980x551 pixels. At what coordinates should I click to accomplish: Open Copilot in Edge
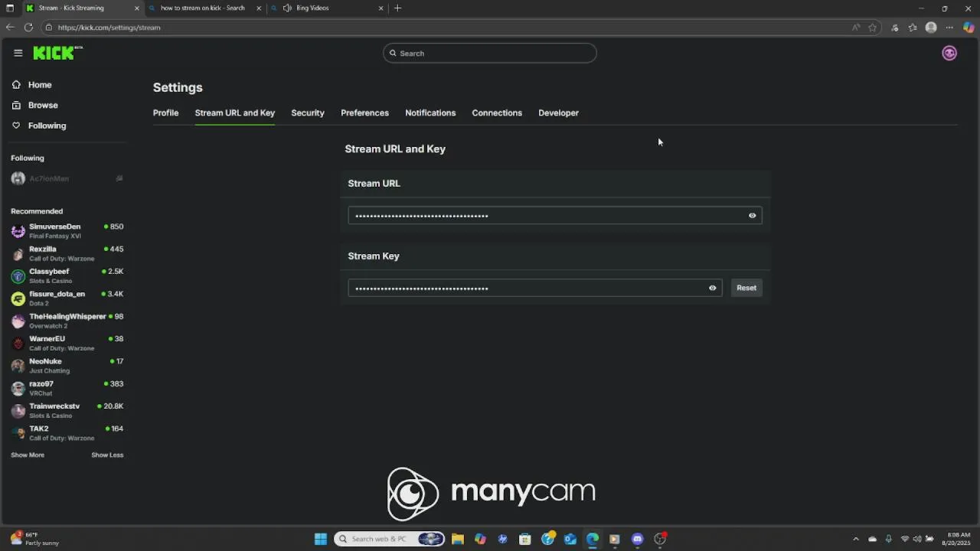969,28
